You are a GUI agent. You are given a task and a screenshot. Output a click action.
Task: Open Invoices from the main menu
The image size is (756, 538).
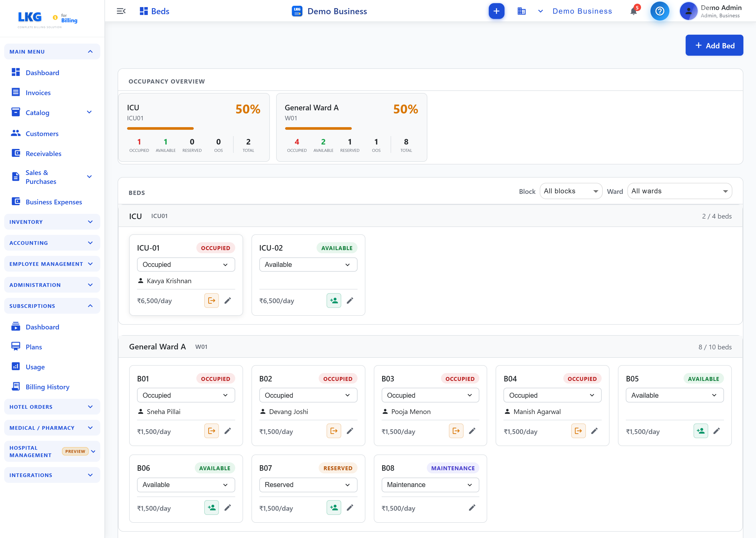pos(38,93)
